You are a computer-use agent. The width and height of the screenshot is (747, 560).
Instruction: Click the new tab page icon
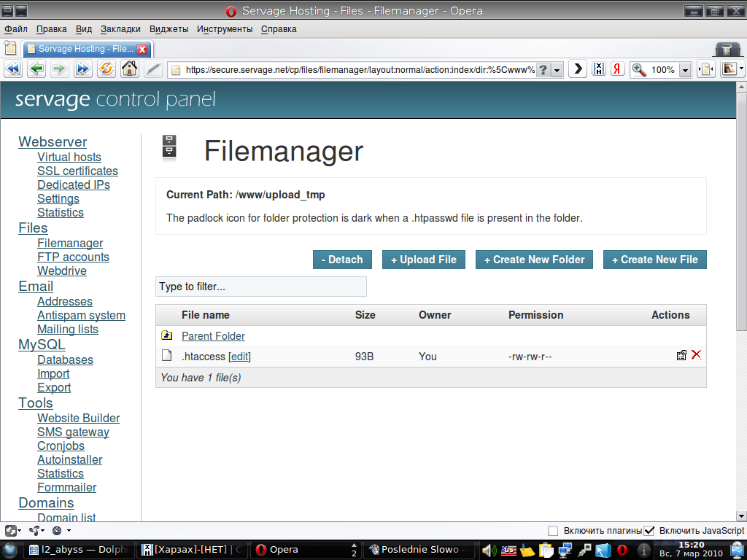(x=10, y=48)
